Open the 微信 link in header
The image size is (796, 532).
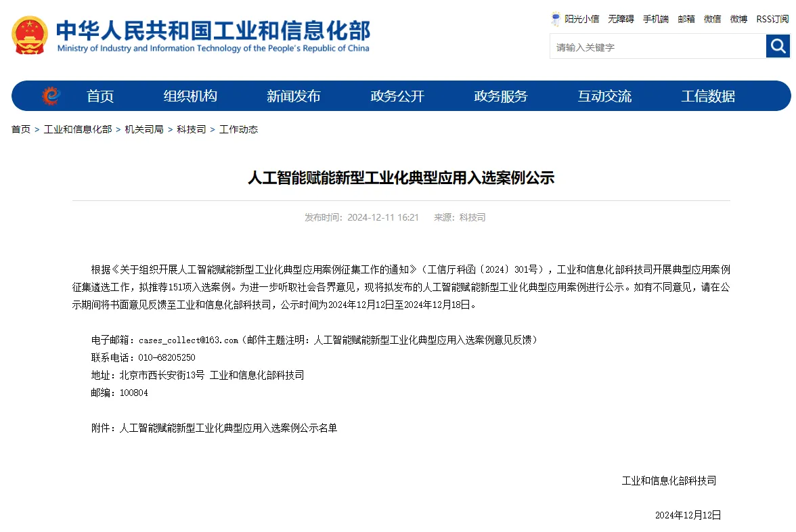point(712,19)
